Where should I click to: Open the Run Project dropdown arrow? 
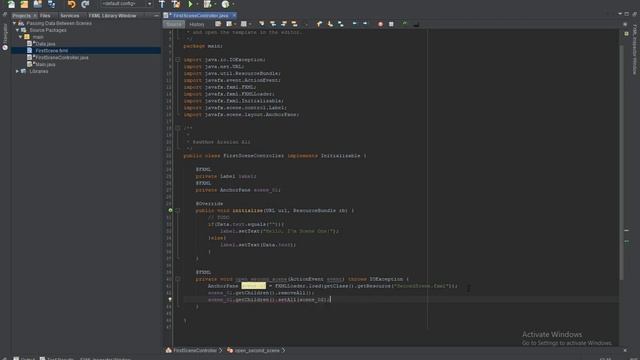[x=197, y=4]
